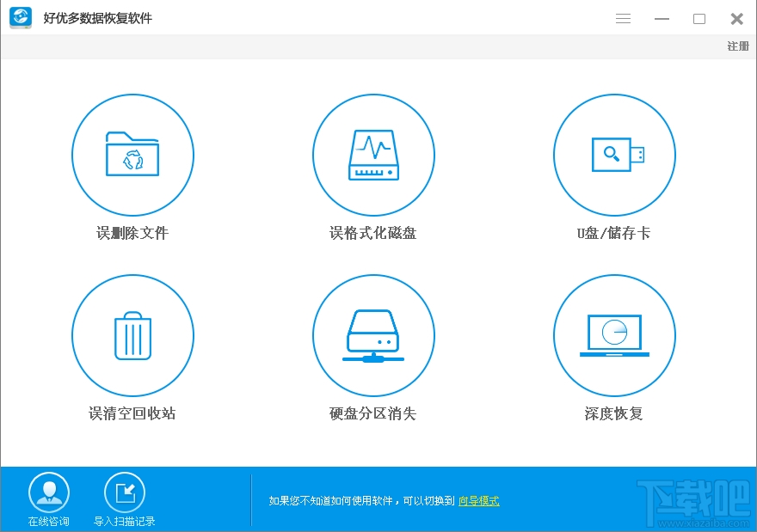
Task: Click the app logo in title bar
Action: [21, 18]
